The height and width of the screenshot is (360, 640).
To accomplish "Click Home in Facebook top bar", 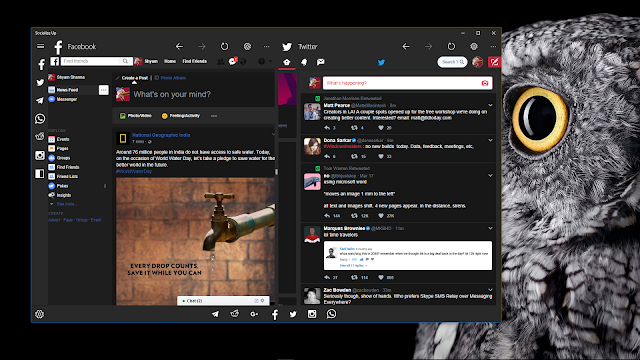I will point(170,61).
